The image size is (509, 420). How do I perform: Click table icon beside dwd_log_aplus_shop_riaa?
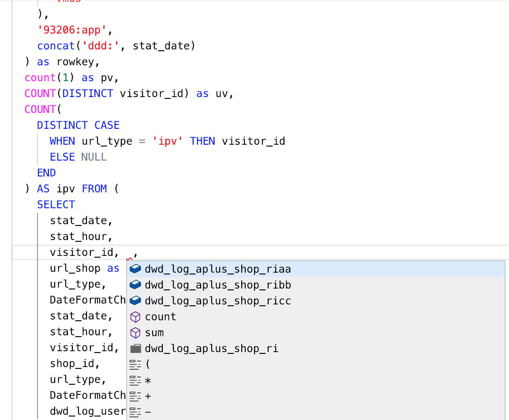point(135,269)
